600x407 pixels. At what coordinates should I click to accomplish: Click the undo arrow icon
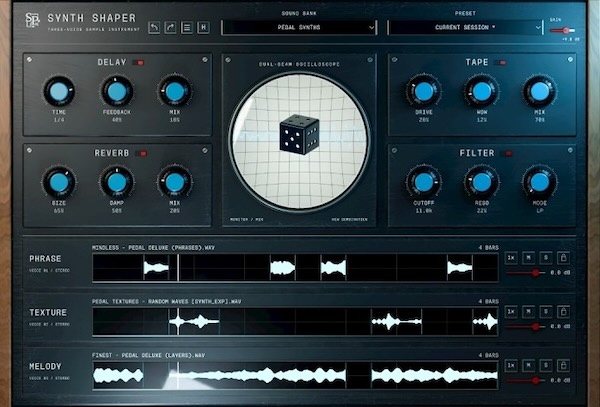click(x=154, y=28)
